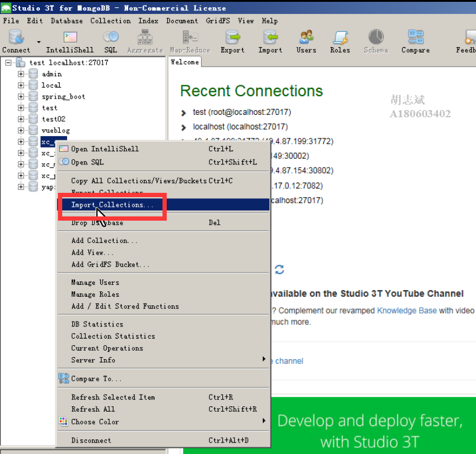Open the Index menu
Viewport: 476px width, 454px height.
click(149, 21)
